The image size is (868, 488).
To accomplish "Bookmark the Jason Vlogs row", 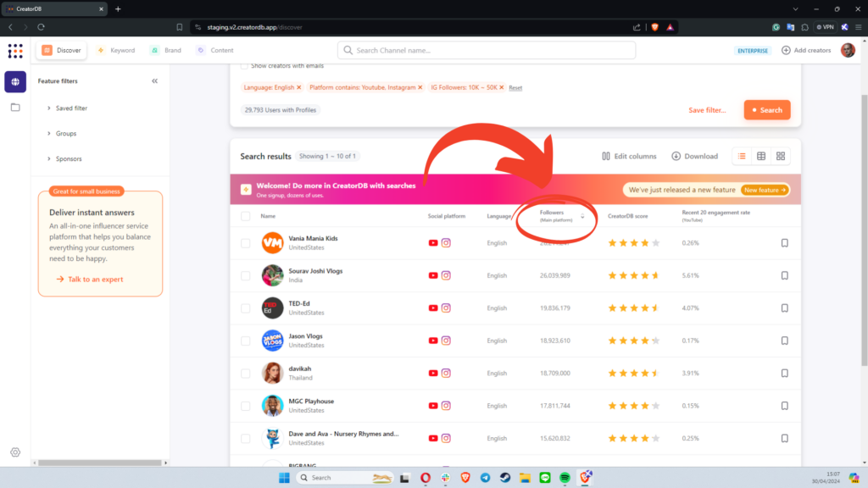I will point(784,341).
